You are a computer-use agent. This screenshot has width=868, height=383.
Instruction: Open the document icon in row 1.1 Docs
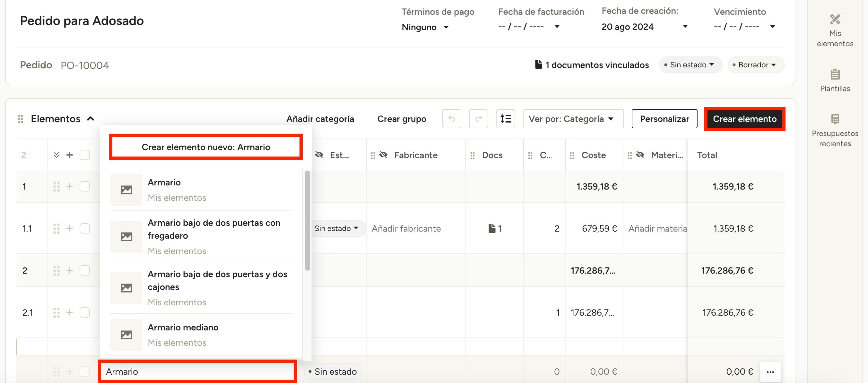coord(492,228)
